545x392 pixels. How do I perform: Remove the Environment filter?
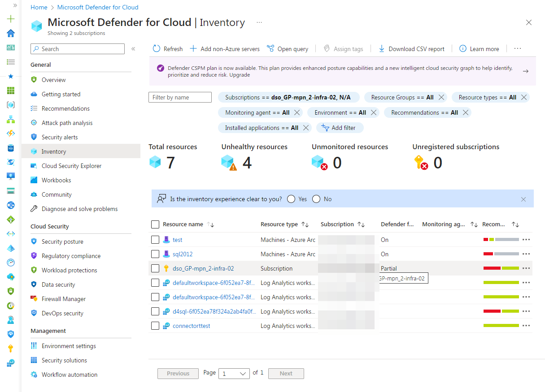tap(374, 112)
